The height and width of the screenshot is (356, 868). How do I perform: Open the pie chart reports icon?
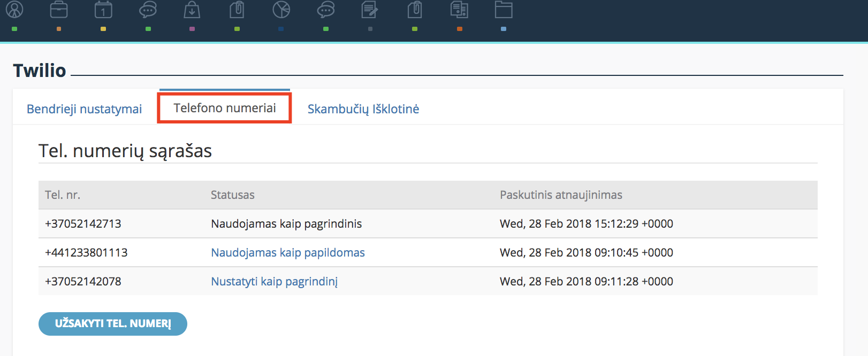(281, 10)
